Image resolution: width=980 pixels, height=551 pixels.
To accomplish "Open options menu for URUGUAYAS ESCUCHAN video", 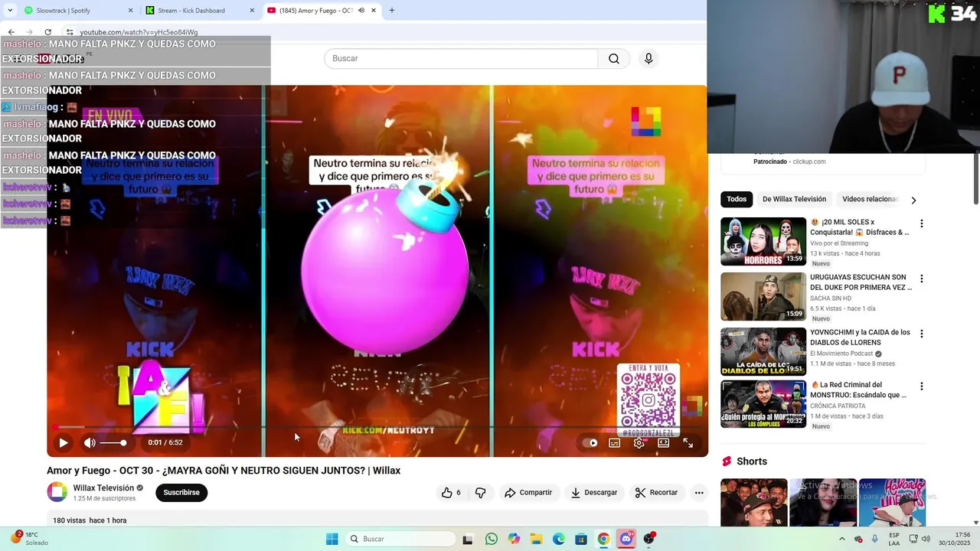I will pos(922,279).
